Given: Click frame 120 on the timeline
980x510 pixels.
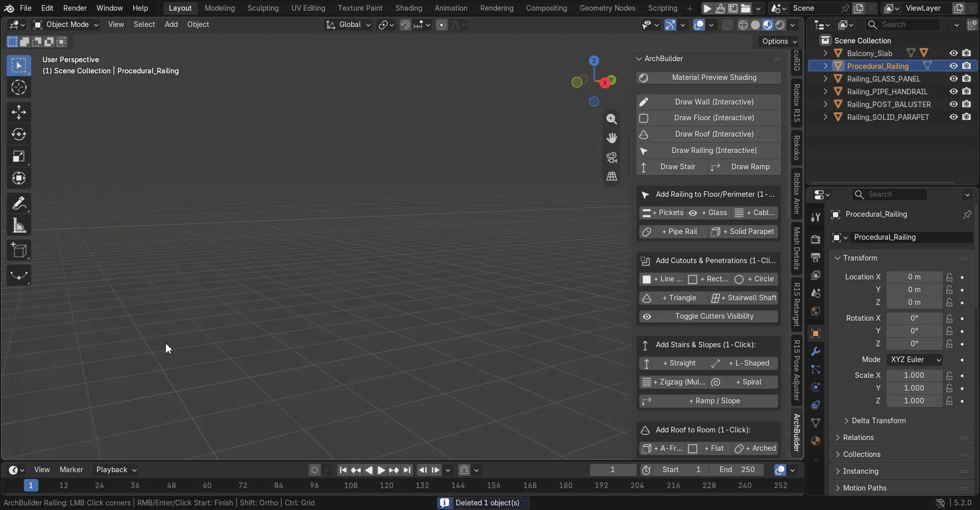Looking at the screenshot, I should click(x=386, y=486).
